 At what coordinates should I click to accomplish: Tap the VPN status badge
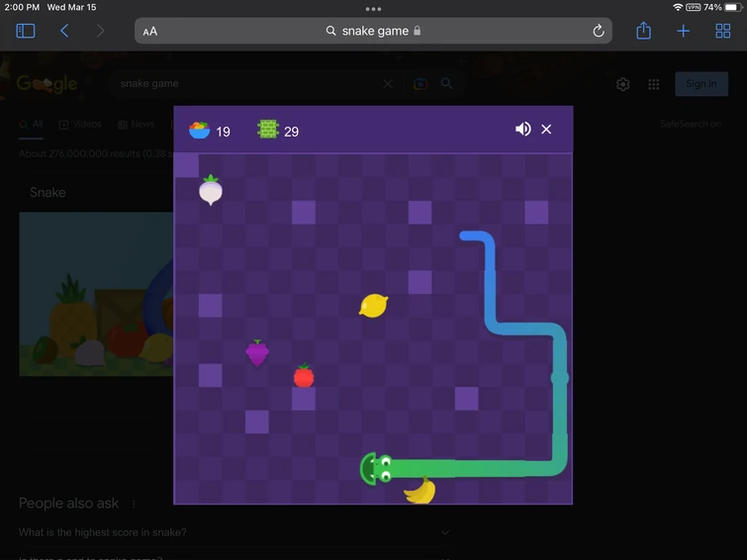[x=694, y=7]
